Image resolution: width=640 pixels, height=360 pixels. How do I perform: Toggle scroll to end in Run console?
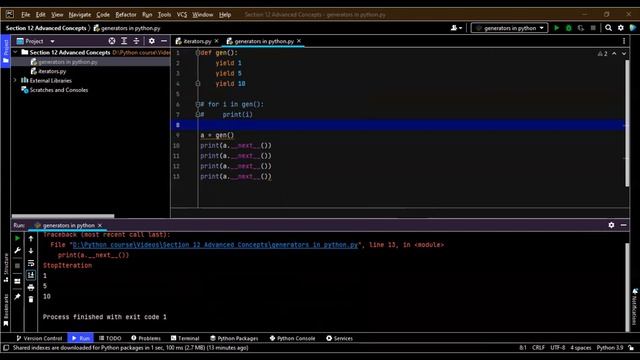pyautogui.click(x=31, y=275)
